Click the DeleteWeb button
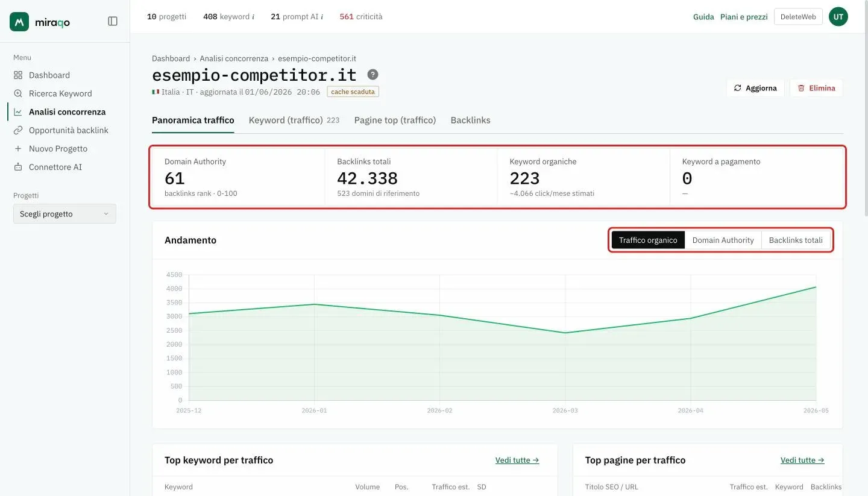The height and width of the screenshot is (496, 868). pos(798,17)
